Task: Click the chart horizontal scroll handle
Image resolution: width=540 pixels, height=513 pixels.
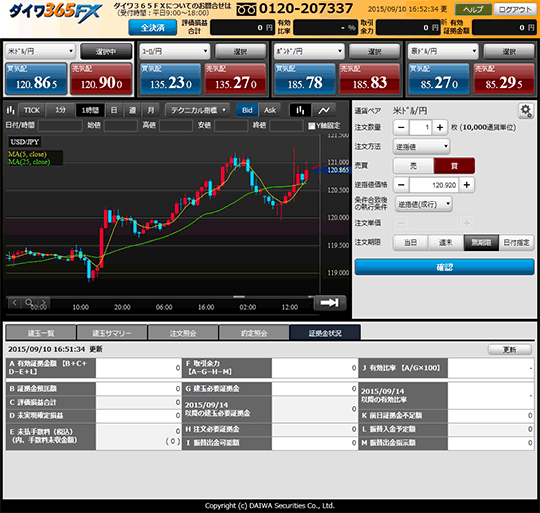Action: [x=239, y=296]
